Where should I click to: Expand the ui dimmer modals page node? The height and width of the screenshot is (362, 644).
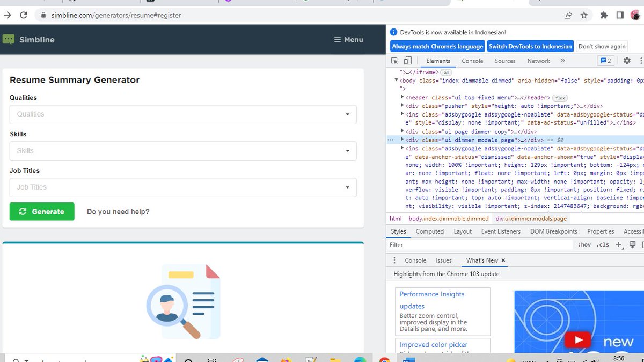402,140
